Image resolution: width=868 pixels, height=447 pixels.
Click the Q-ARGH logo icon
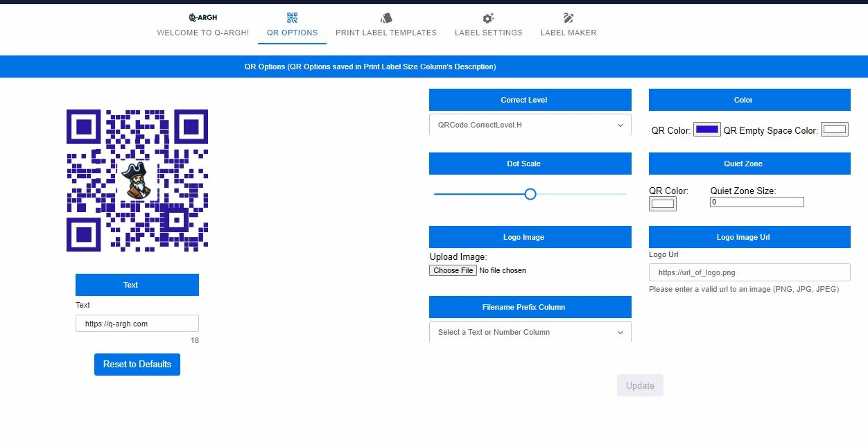click(x=202, y=17)
